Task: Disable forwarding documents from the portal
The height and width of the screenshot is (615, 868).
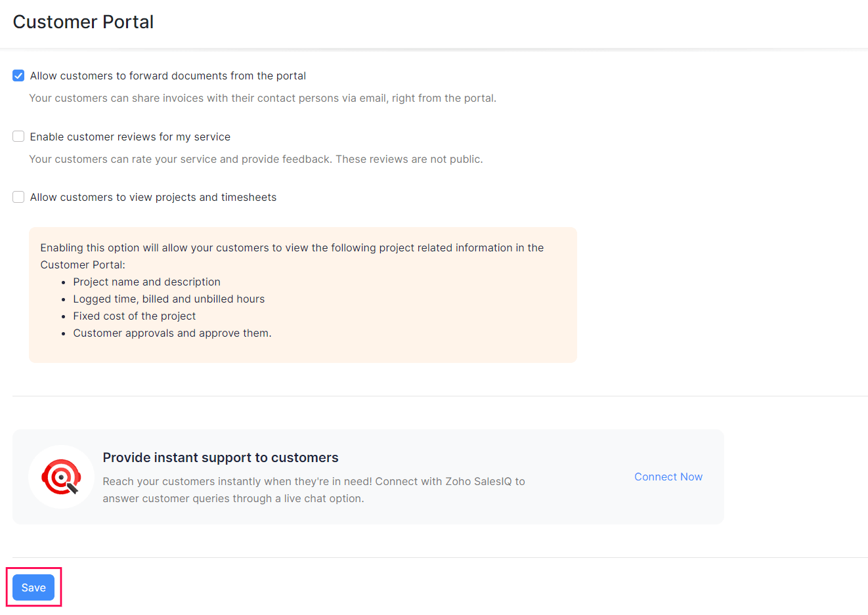Action: point(18,75)
